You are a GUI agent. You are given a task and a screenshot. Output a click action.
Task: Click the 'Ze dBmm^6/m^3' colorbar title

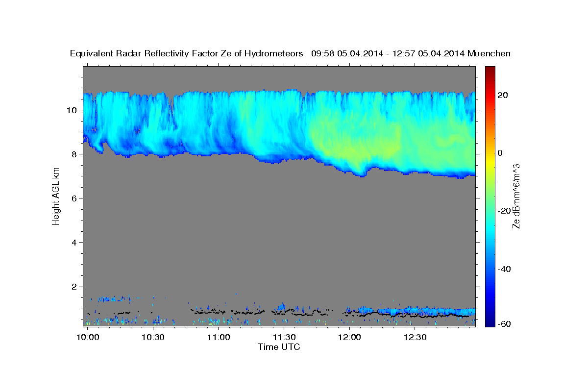(x=516, y=196)
